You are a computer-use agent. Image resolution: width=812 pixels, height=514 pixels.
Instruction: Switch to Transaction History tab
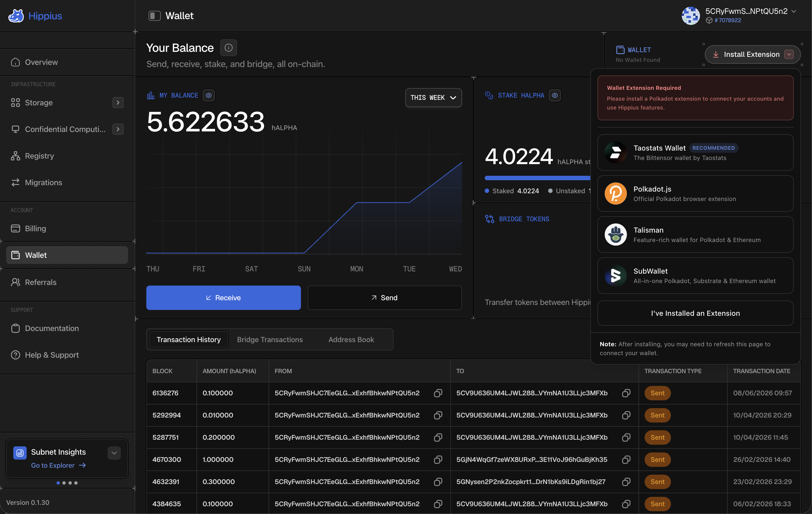tap(188, 340)
